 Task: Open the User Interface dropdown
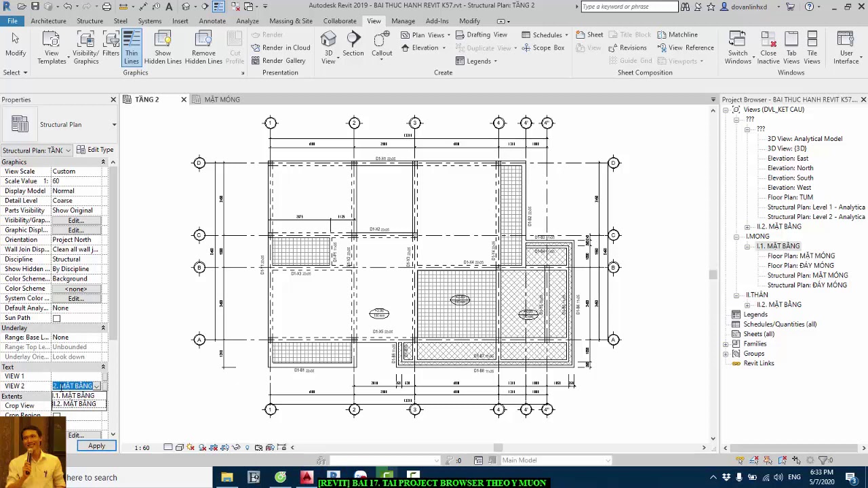(x=846, y=47)
